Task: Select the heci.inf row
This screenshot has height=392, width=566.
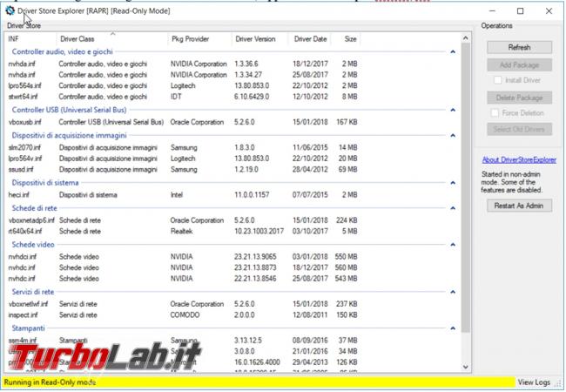Action: [x=183, y=195]
